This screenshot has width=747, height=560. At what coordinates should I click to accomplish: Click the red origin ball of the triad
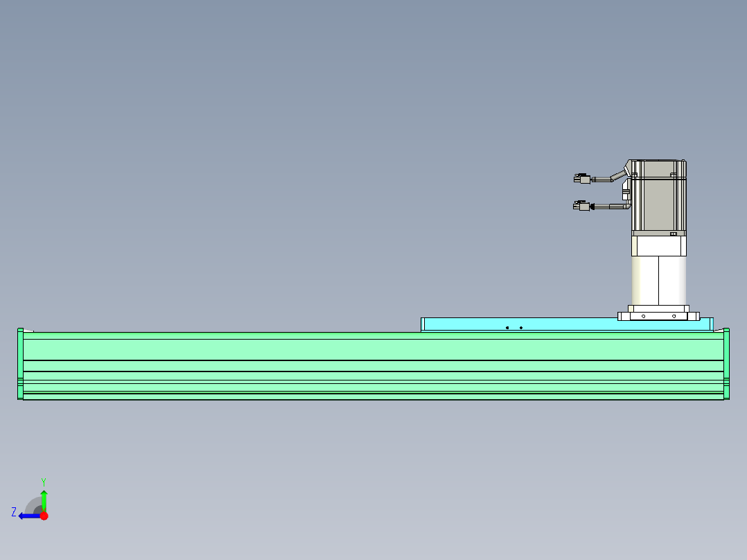coord(44,516)
